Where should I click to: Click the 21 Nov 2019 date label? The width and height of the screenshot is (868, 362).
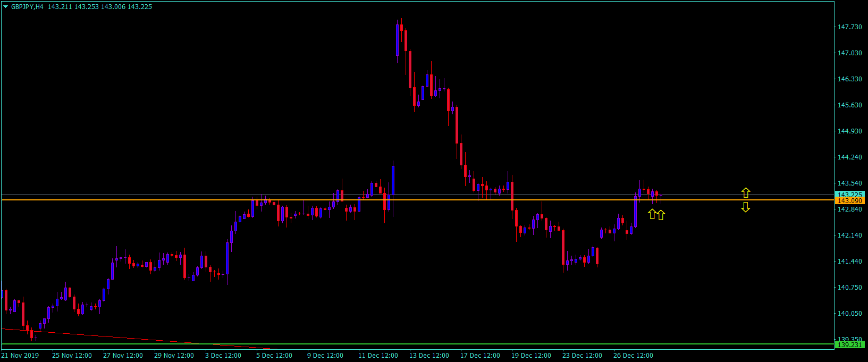(20, 356)
